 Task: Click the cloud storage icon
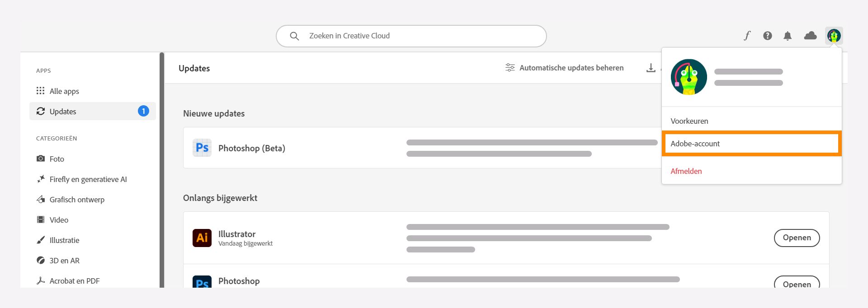[810, 35]
